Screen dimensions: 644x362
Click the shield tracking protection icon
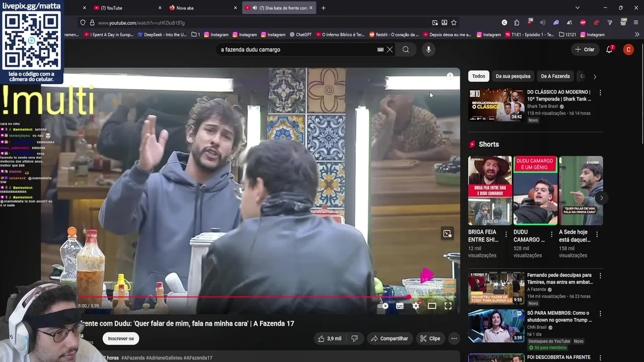83,23
